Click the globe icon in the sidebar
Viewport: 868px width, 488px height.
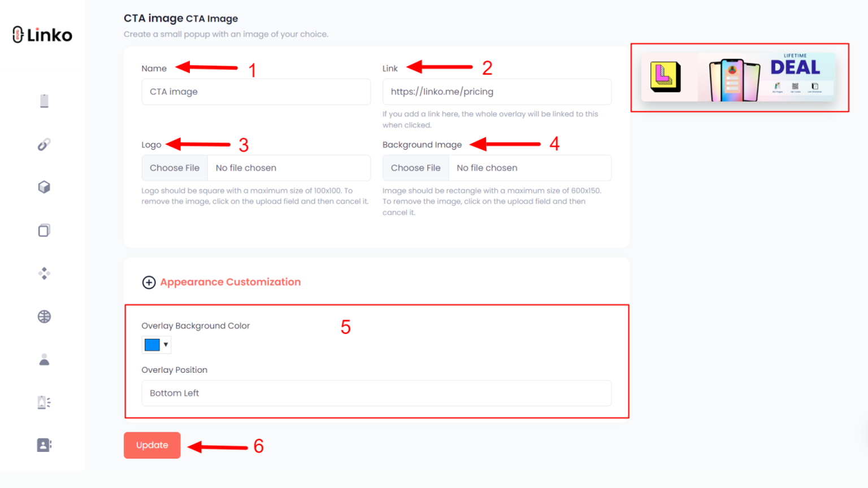click(x=44, y=316)
